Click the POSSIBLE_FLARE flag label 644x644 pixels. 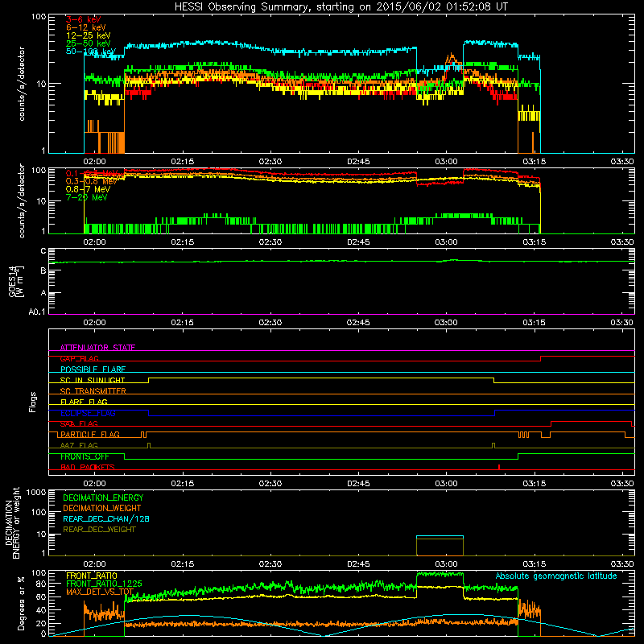[x=93, y=369]
